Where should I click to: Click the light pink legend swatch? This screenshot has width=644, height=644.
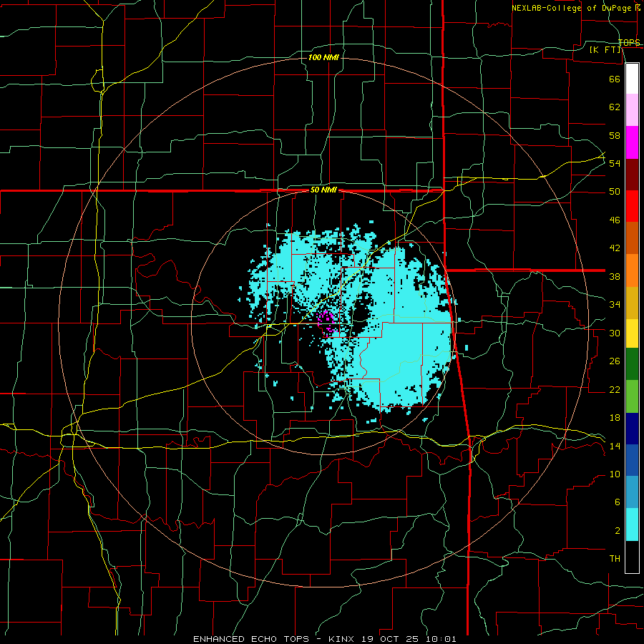(632, 109)
